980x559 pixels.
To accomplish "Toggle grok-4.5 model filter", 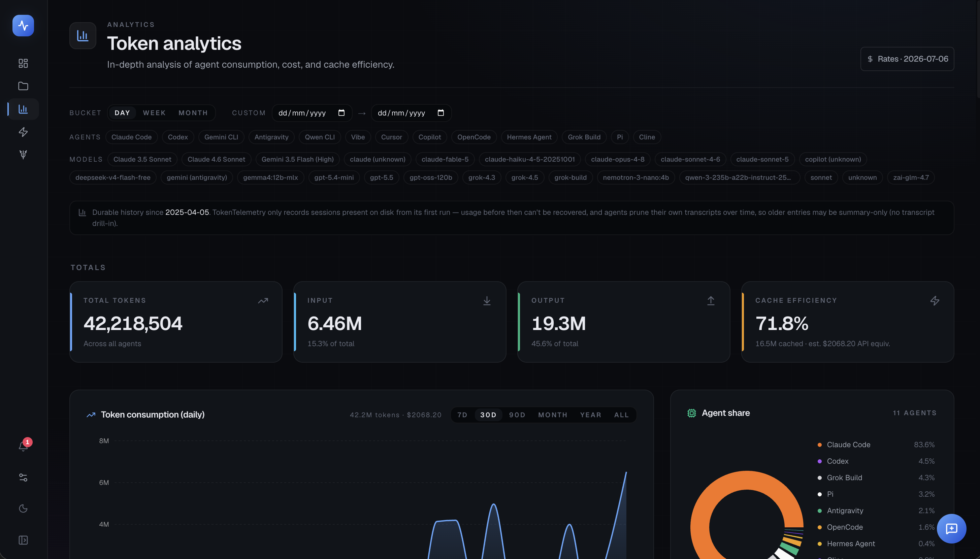I will click(525, 177).
